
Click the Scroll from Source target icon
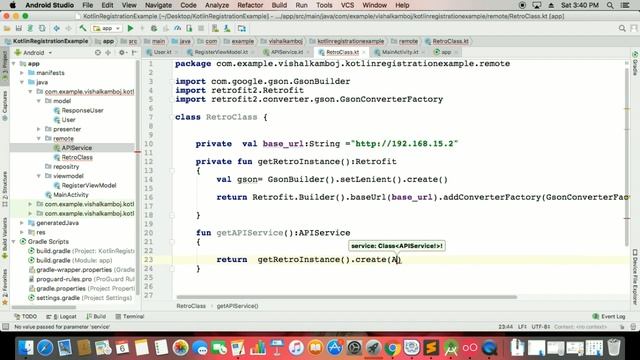pos(98,53)
